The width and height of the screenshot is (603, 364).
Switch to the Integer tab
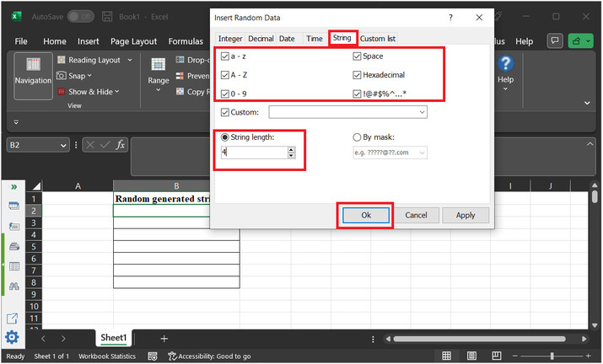[x=230, y=39]
